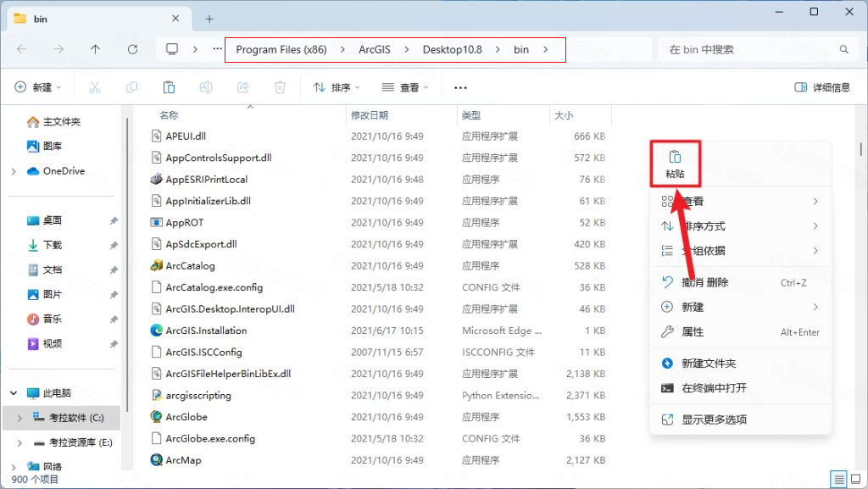Click the 新建 button in the toolbar
Image resolution: width=868 pixels, height=489 pixels.
[x=37, y=87]
